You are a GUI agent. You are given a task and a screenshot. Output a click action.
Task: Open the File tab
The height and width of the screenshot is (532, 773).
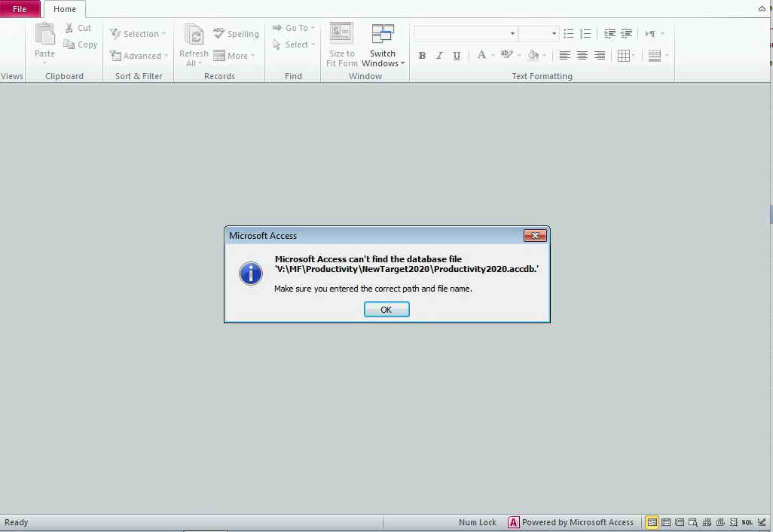click(20, 9)
